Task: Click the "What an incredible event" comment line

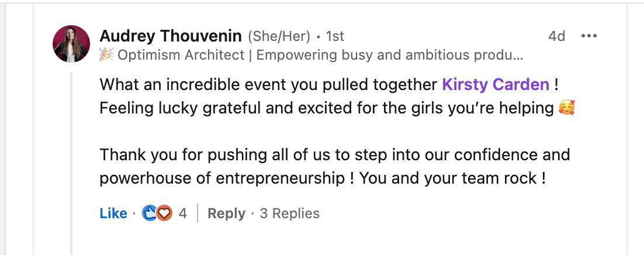Action: (x=269, y=85)
